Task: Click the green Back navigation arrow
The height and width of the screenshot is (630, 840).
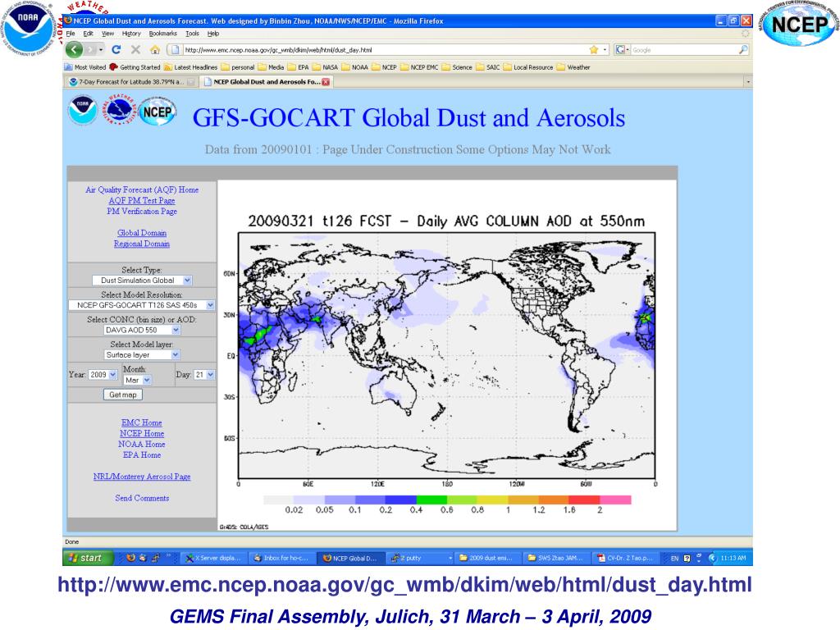Action: point(74,50)
